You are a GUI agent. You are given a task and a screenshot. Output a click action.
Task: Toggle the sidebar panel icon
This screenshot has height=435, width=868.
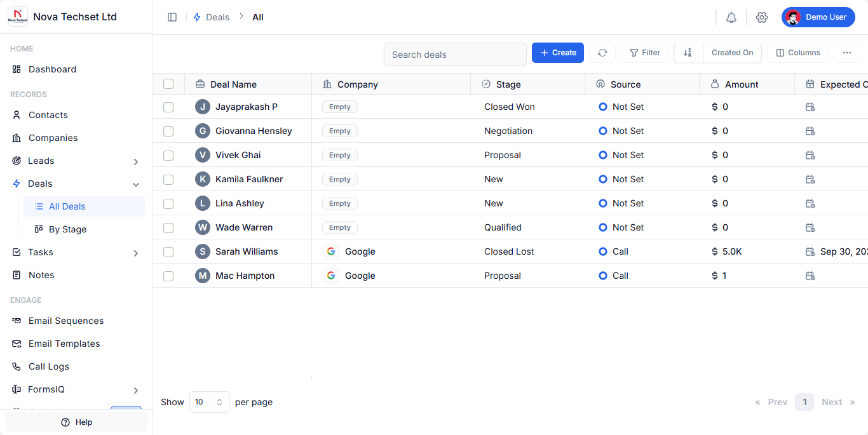click(x=172, y=17)
